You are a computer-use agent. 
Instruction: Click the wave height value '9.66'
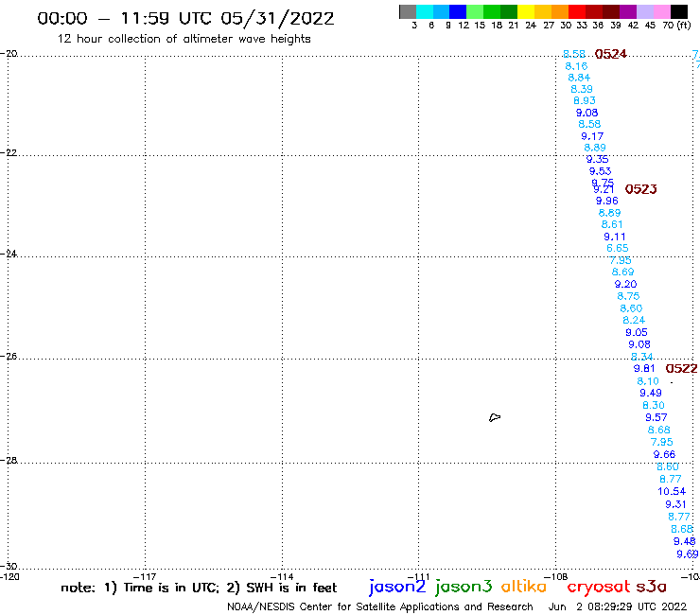(x=664, y=455)
